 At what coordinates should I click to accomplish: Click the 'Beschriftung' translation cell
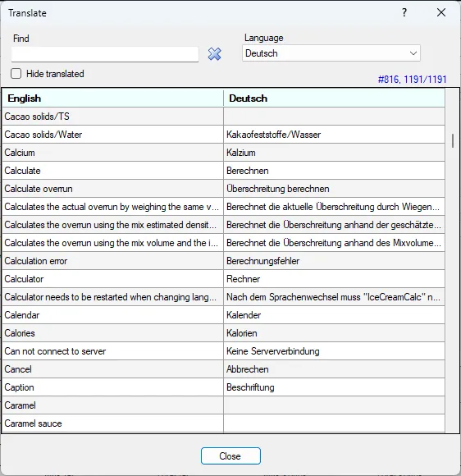[334, 387]
